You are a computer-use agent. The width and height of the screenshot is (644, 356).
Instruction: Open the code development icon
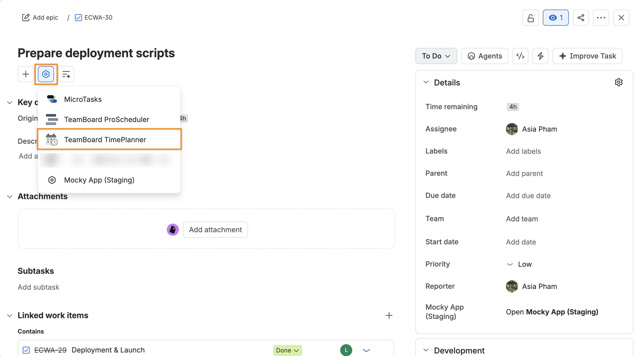[x=520, y=56]
